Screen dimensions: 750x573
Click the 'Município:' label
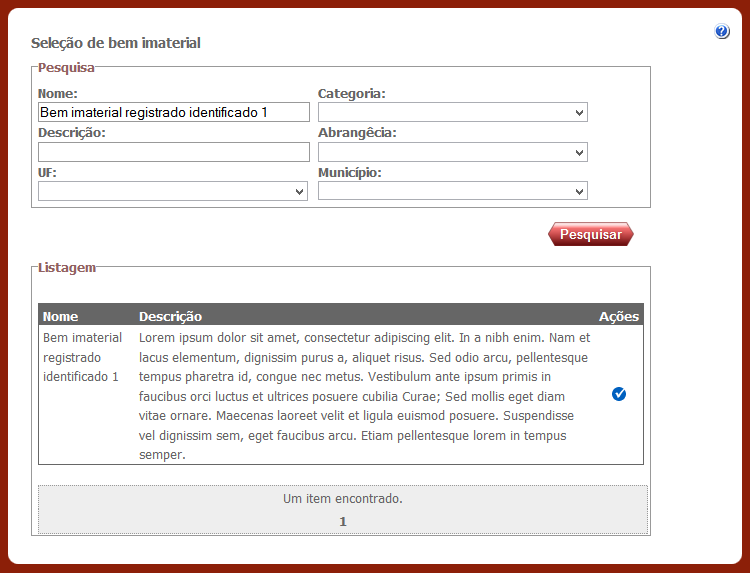click(350, 173)
